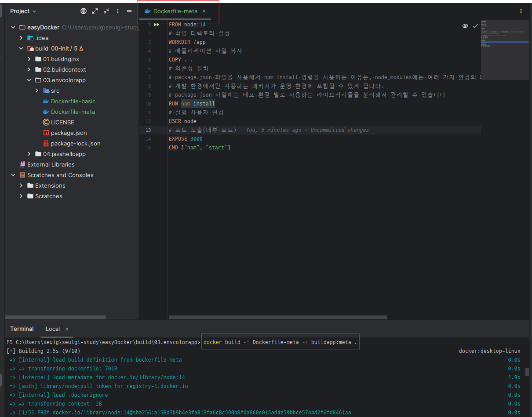Click the .idea folder icon
This screenshot has width=532, height=417.
coord(30,38)
